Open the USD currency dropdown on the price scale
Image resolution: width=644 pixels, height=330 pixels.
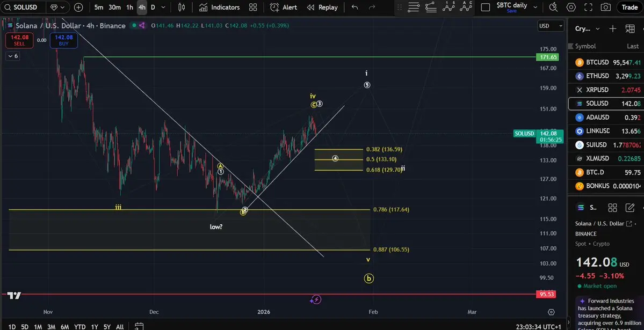551,26
